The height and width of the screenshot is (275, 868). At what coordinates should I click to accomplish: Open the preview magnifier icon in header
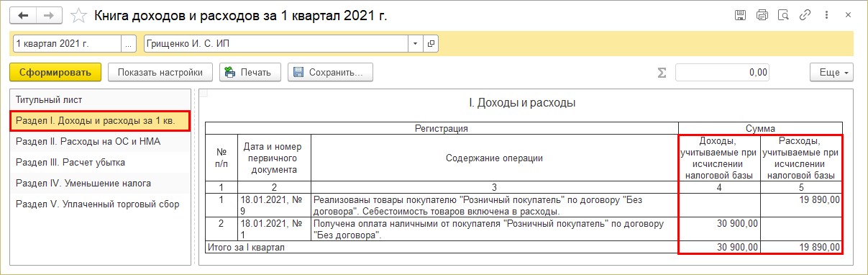(785, 15)
